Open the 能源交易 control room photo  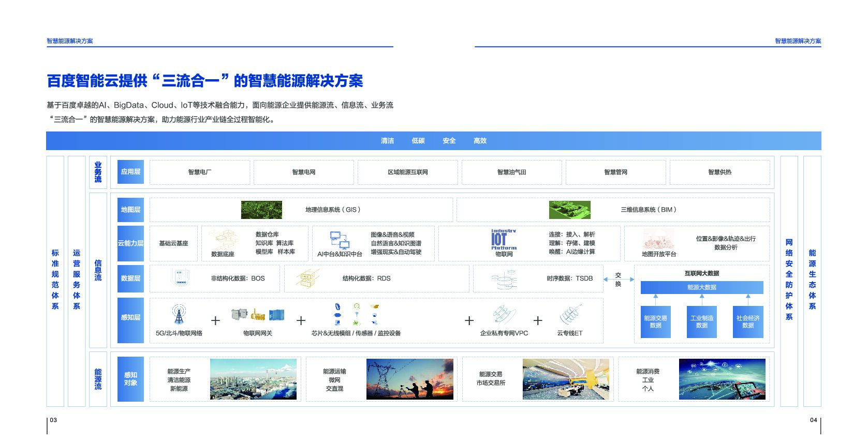(x=566, y=379)
